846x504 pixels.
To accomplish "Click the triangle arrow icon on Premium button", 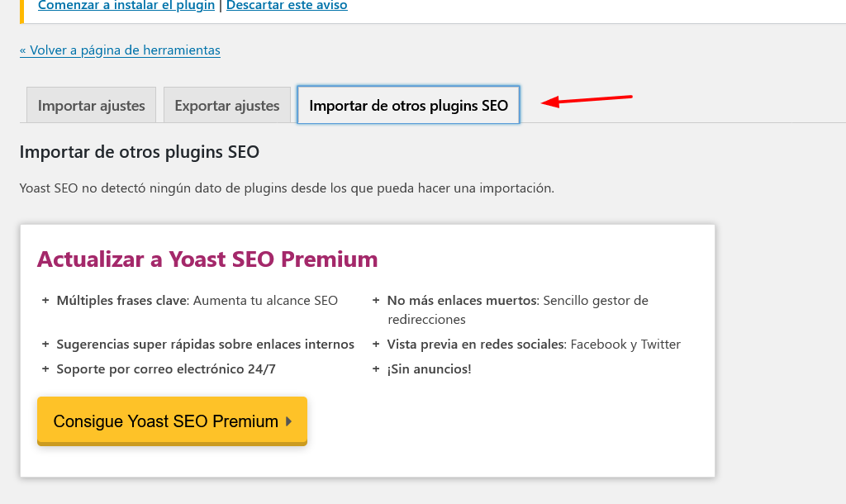I will [288, 421].
